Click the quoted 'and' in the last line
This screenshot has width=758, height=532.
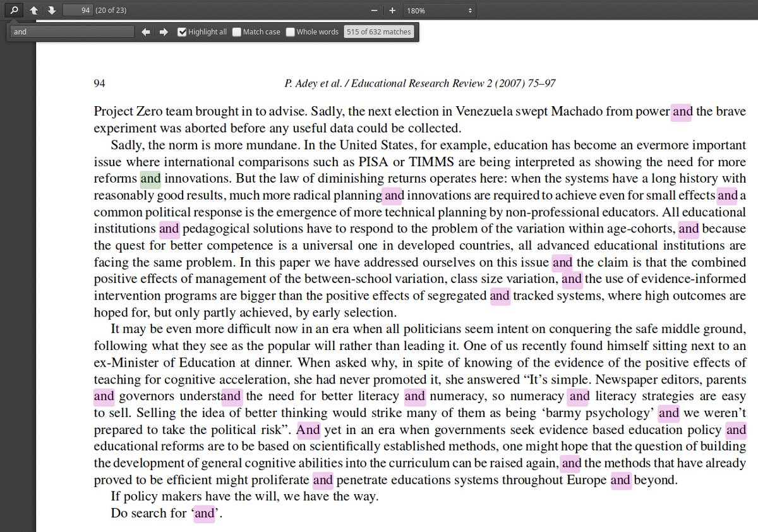click(205, 514)
